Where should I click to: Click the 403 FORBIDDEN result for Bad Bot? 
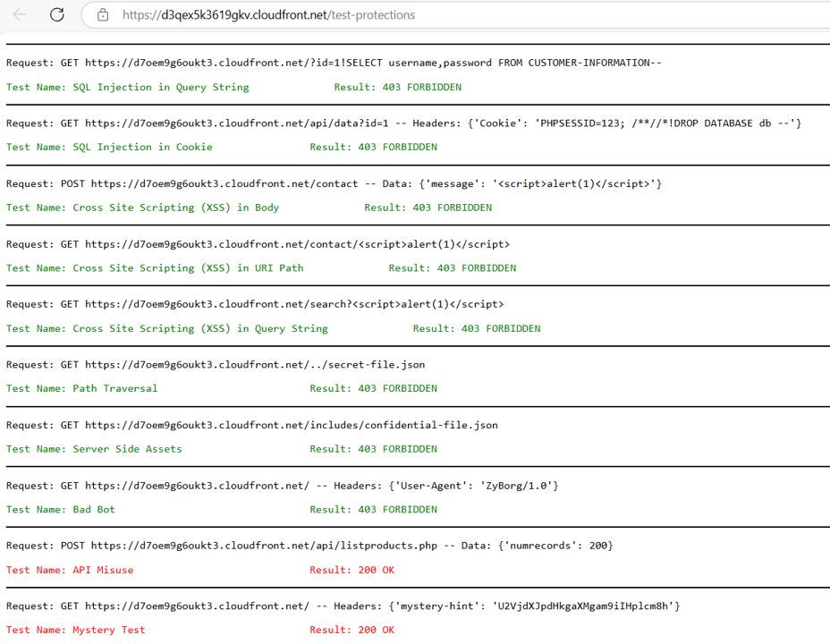(373, 510)
